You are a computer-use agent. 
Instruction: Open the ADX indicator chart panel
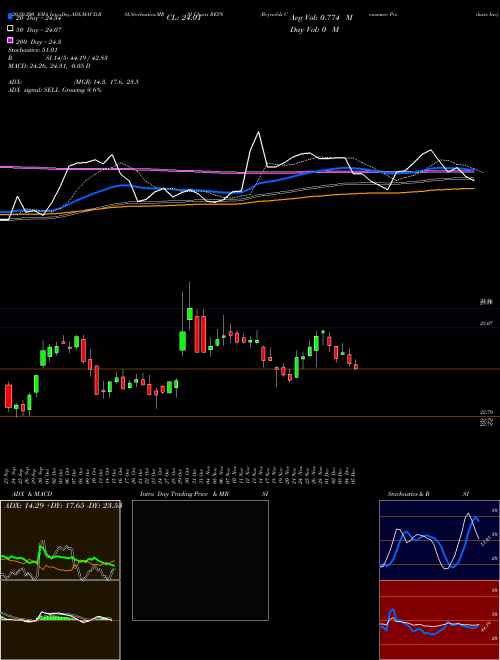click(x=60, y=540)
